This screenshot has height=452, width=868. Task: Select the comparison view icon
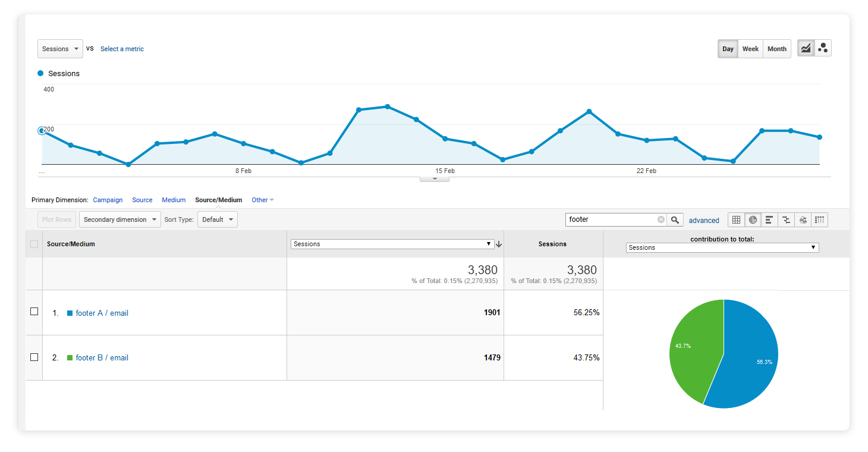point(786,219)
